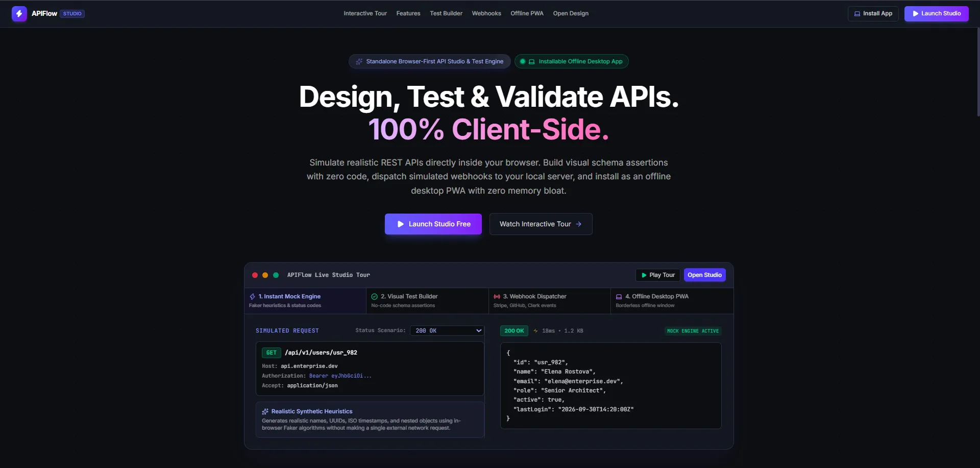Click the MOCK ENGINE ACTIVE badge
The width and height of the screenshot is (980, 468).
click(x=693, y=331)
